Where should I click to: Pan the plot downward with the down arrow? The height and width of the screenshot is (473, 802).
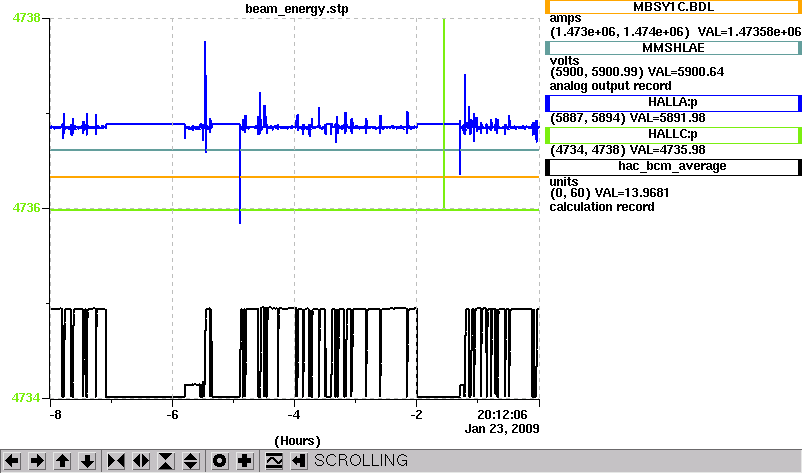[x=87, y=461]
